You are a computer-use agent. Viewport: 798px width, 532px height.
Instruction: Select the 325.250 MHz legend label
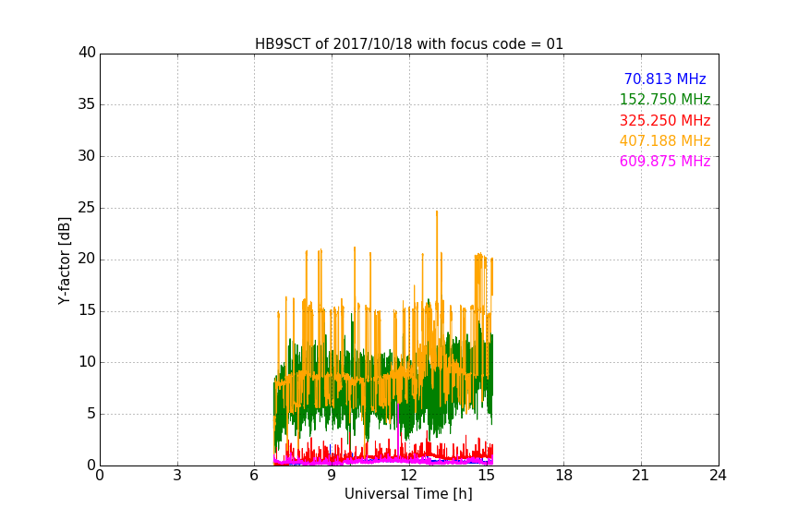click(665, 120)
